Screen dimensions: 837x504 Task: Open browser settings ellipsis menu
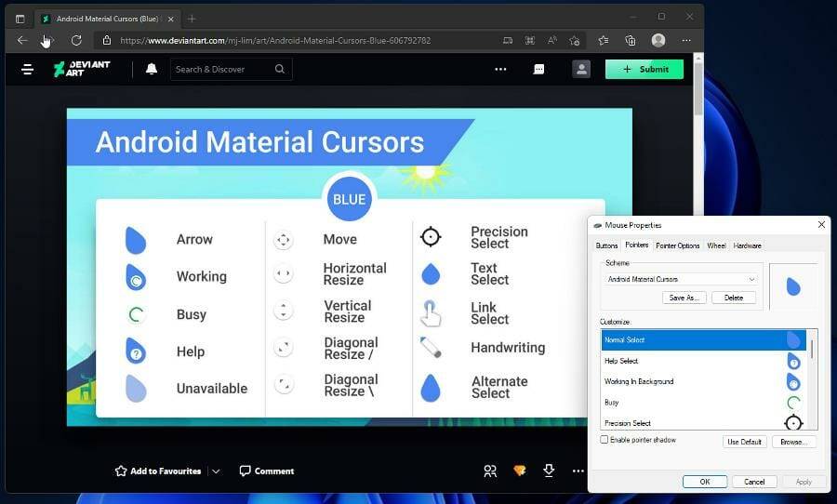[686, 40]
